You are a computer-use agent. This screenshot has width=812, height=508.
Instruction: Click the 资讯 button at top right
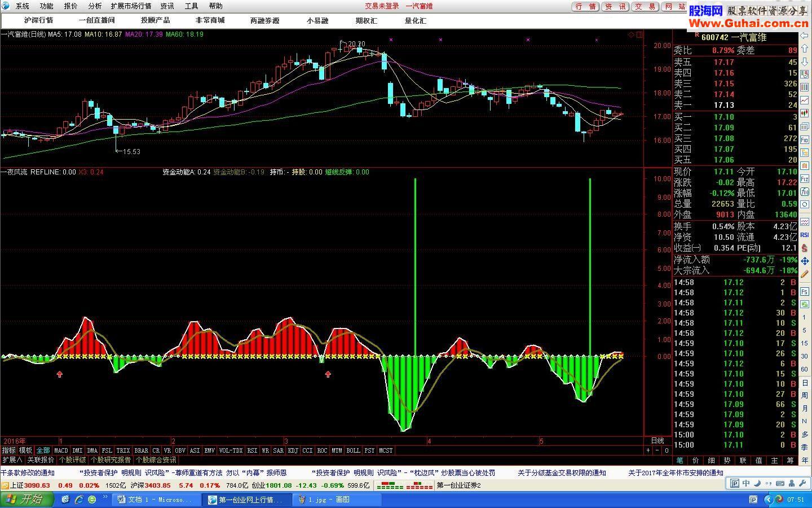[x=615, y=7]
